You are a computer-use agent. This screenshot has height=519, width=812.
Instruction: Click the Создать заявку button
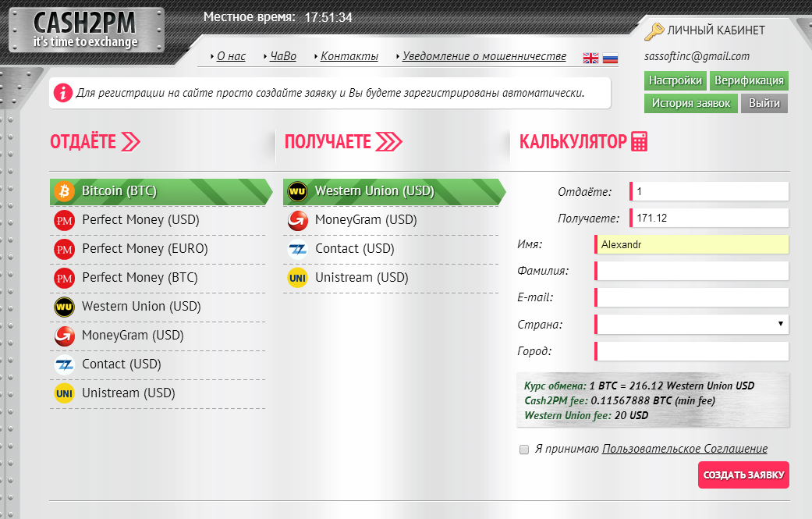pos(743,475)
